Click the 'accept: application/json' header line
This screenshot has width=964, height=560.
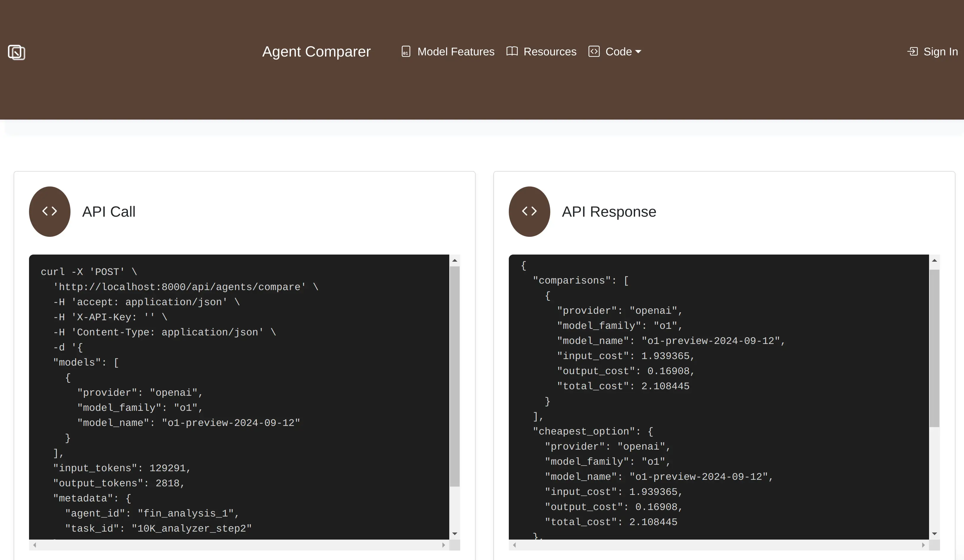(147, 302)
